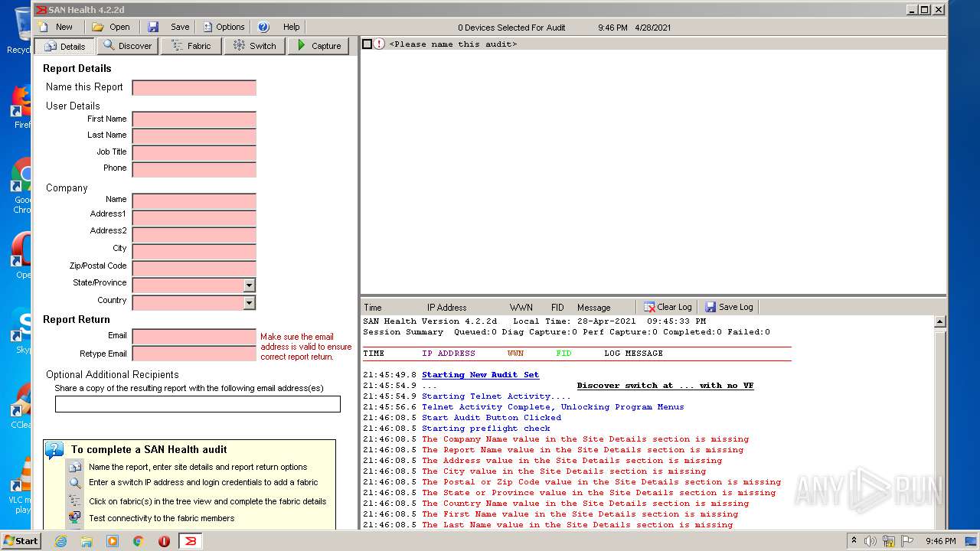
Task: Open the Help menu
Action: [279, 27]
